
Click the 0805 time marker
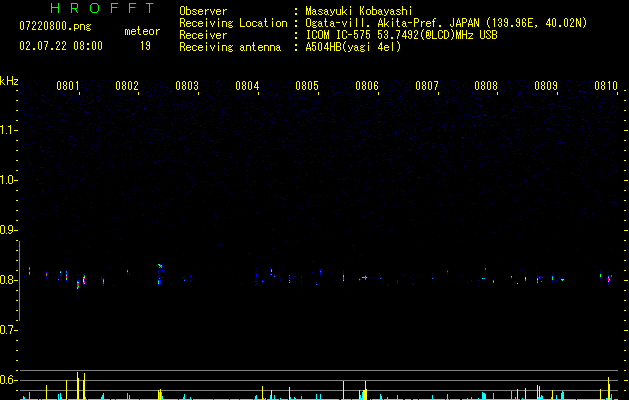pyautogui.click(x=307, y=86)
